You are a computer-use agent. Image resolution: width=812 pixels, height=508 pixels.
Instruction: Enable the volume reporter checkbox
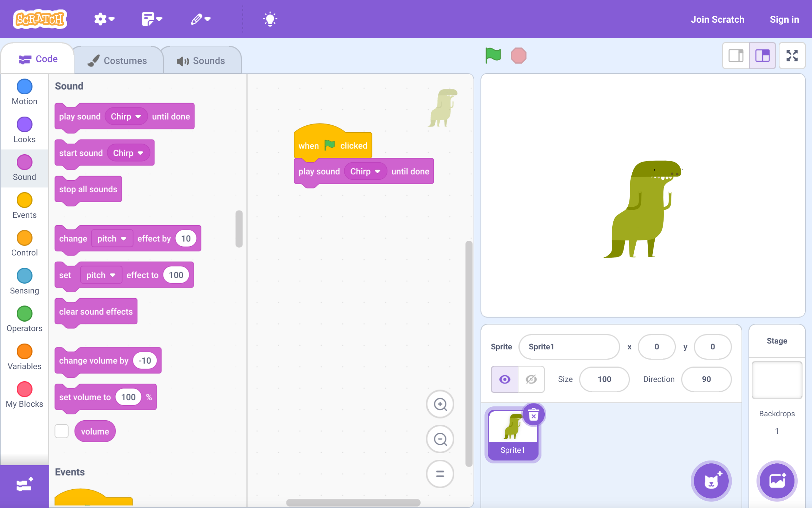(x=62, y=431)
